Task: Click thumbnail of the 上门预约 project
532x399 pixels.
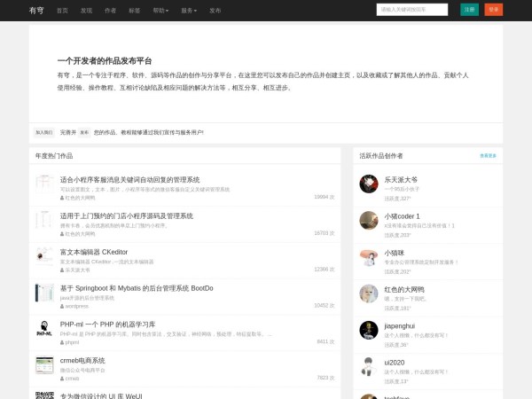Action: click(x=44, y=220)
